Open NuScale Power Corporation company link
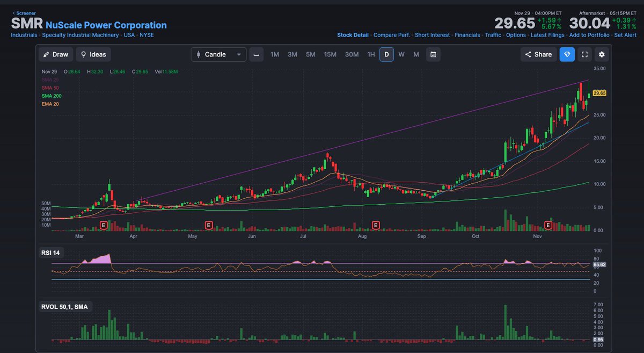644x353 pixels. pos(106,25)
